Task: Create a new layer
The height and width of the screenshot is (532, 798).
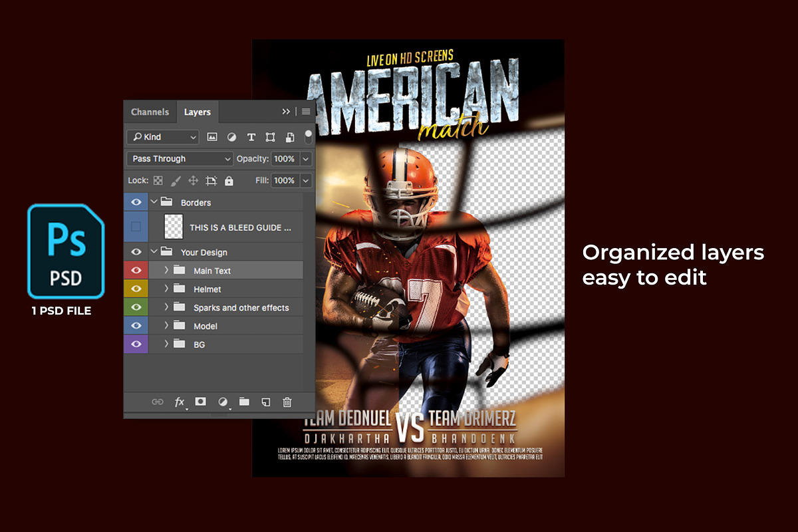Action: point(265,402)
